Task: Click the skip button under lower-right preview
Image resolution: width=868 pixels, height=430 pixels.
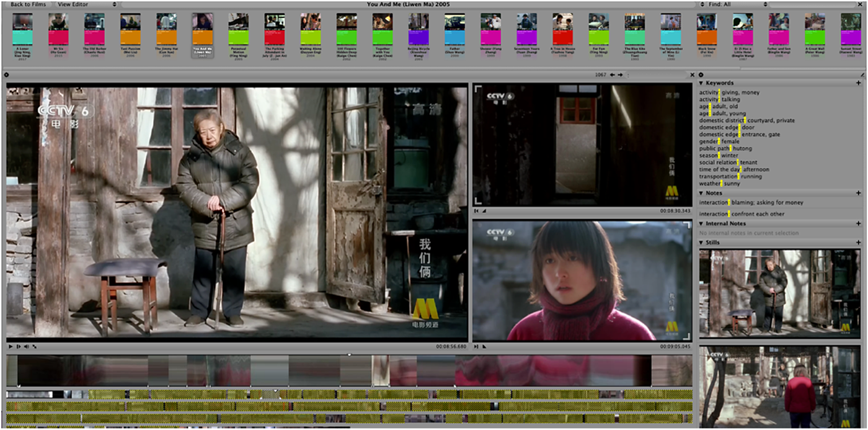Action: click(x=476, y=346)
